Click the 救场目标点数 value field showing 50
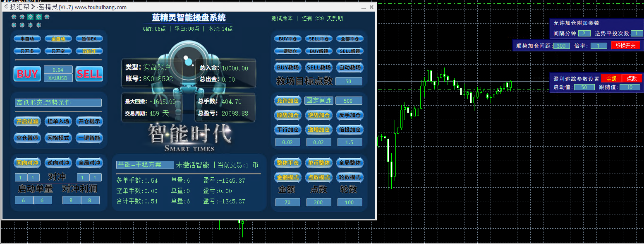This screenshot has height=244, width=644. coord(349,81)
